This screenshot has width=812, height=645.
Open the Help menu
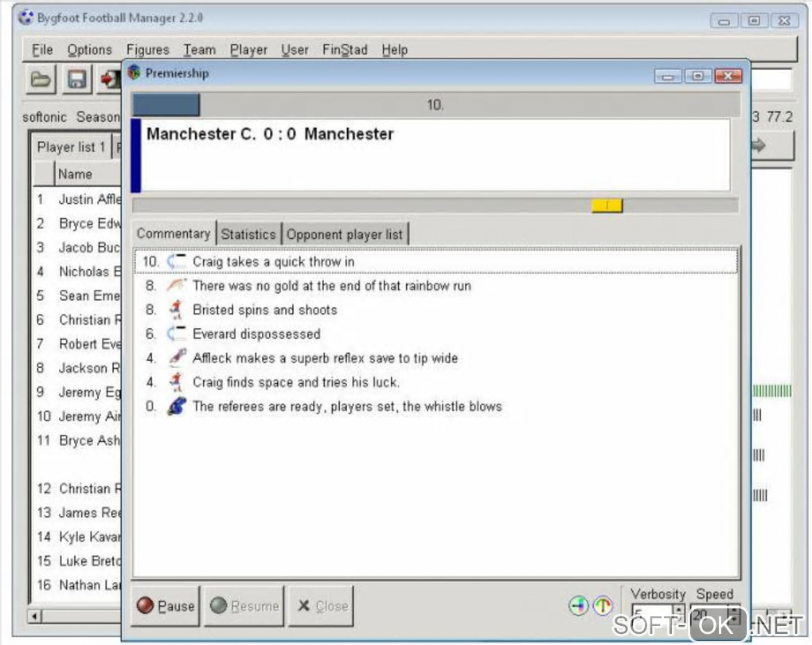395,49
